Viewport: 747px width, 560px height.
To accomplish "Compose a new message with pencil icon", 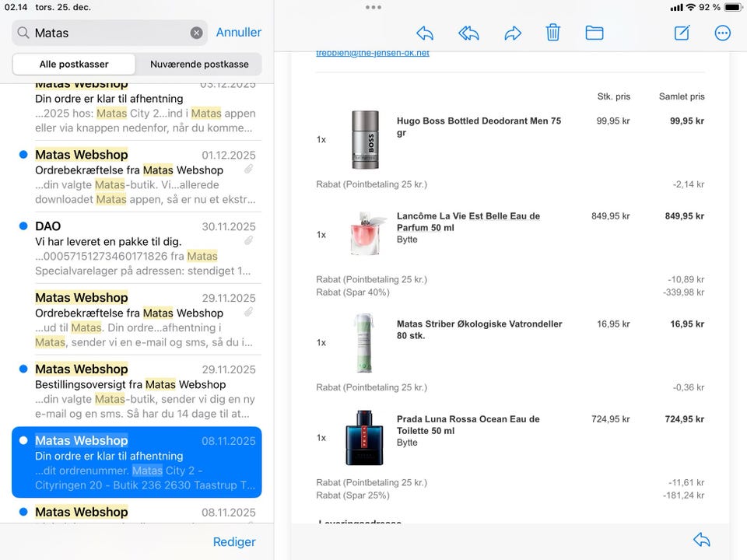I will (x=682, y=33).
